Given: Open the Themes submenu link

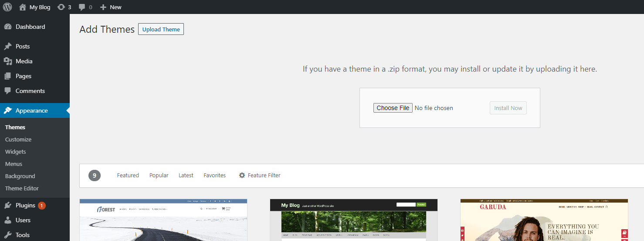Looking at the screenshot, I should click(15, 127).
